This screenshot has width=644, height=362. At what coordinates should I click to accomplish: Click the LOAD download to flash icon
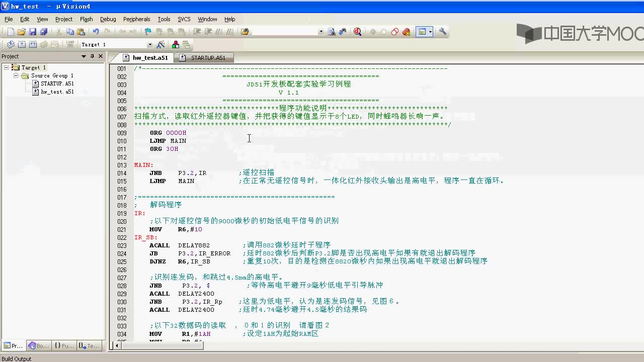70,45
